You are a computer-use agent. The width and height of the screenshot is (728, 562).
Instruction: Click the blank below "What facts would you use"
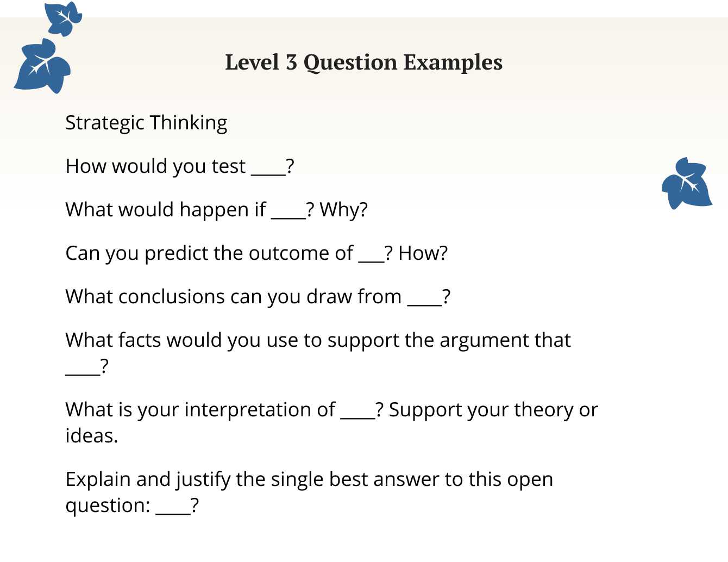[83, 372]
